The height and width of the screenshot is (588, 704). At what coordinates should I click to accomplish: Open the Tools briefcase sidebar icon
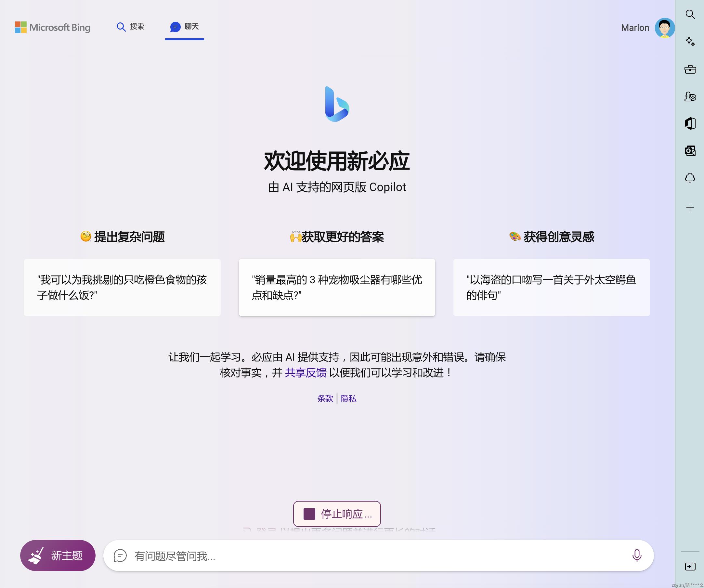(690, 69)
